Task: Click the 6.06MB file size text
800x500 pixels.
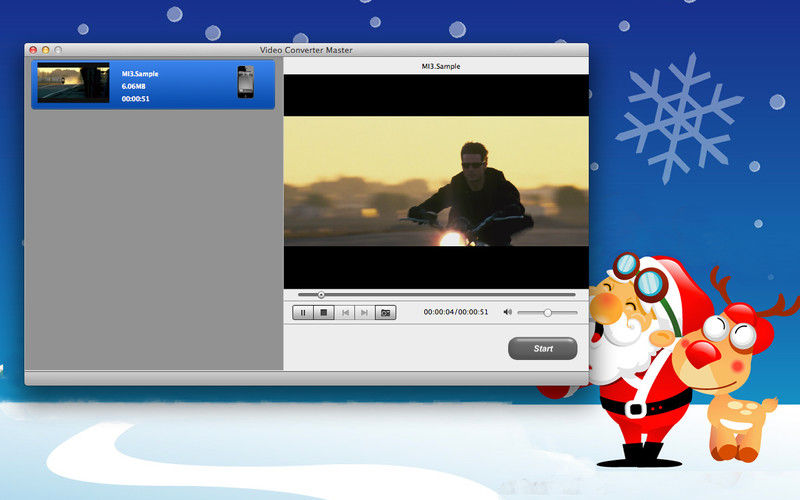Action: click(134, 86)
